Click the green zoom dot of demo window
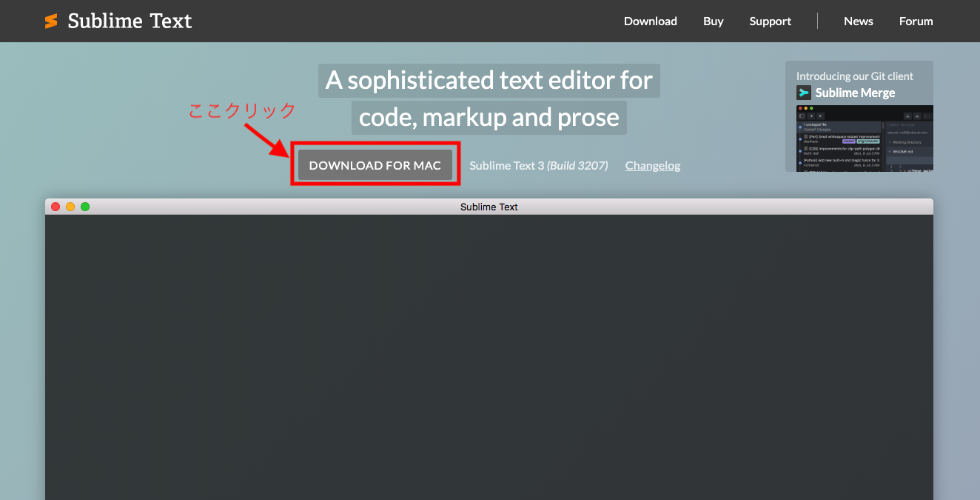This screenshot has height=500, width=980. [85, 207]
